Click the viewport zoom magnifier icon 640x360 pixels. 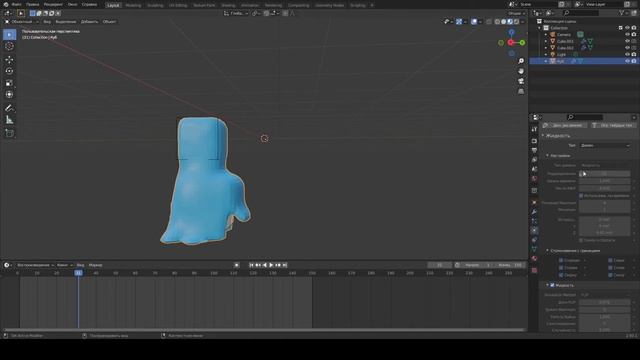click(x=521, y=61)
